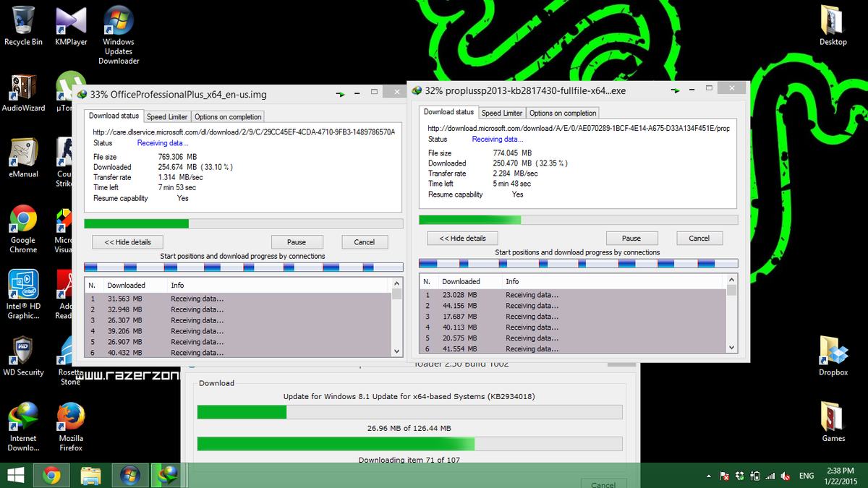The image size is (868, 488).
Task: Open the Recycle Bin desktop icon
Action: (x=23, y=25)
